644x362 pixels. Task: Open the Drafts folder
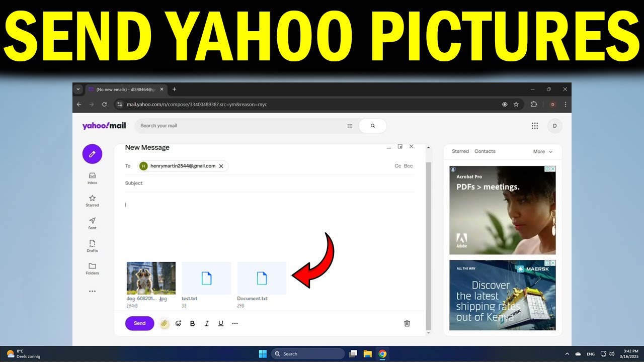(92, 246)
